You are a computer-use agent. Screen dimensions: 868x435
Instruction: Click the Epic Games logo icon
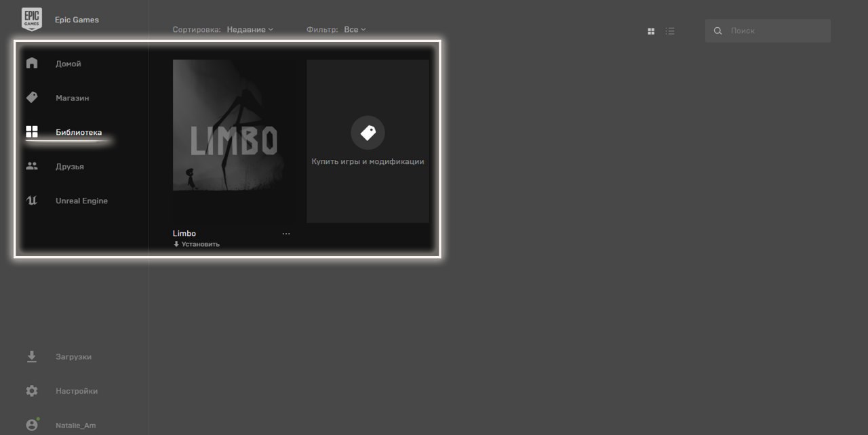(32, 20)
